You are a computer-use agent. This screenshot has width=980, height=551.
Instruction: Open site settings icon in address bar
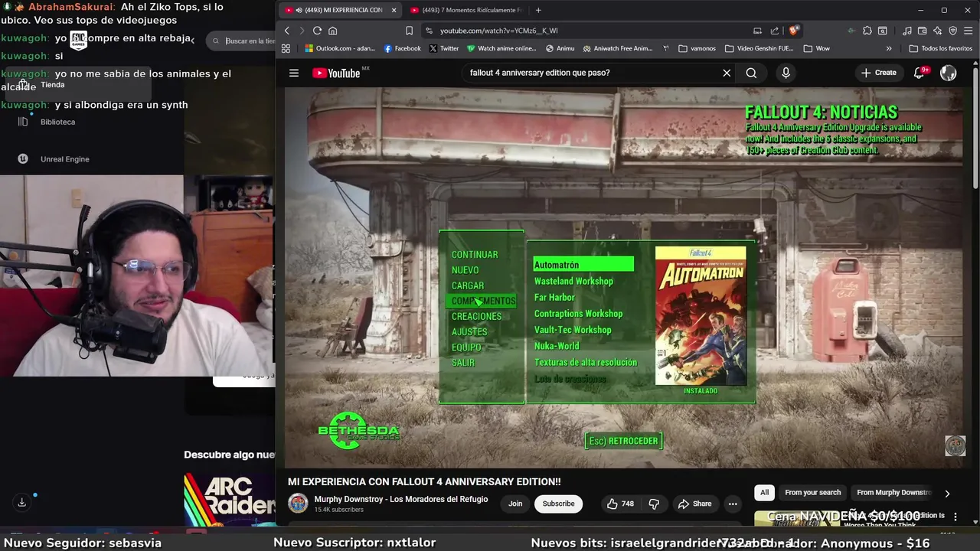pyautogui.click(x=429, y=31)
